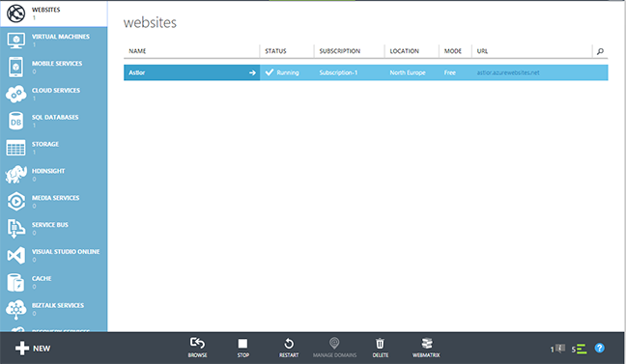The height and width of the screenshot is (364, 626).
Task: Open the search magnifier in the table header
Action: click(600, 51)
